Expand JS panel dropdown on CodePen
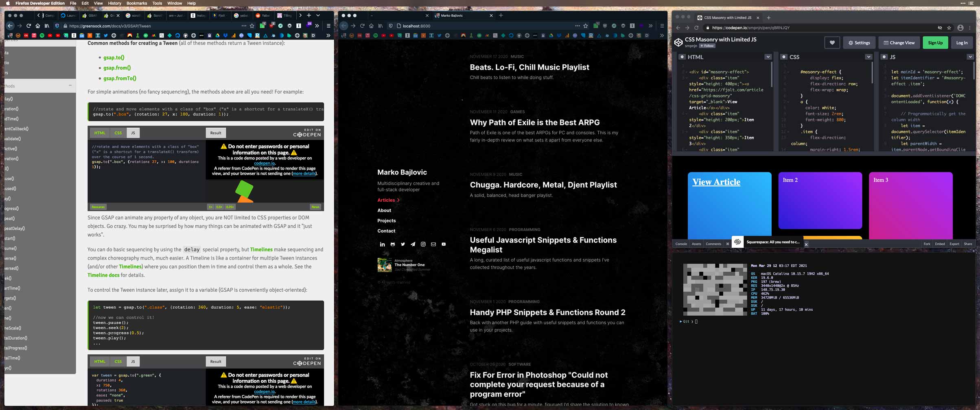 pyautogui.click(x=970, y=57)
